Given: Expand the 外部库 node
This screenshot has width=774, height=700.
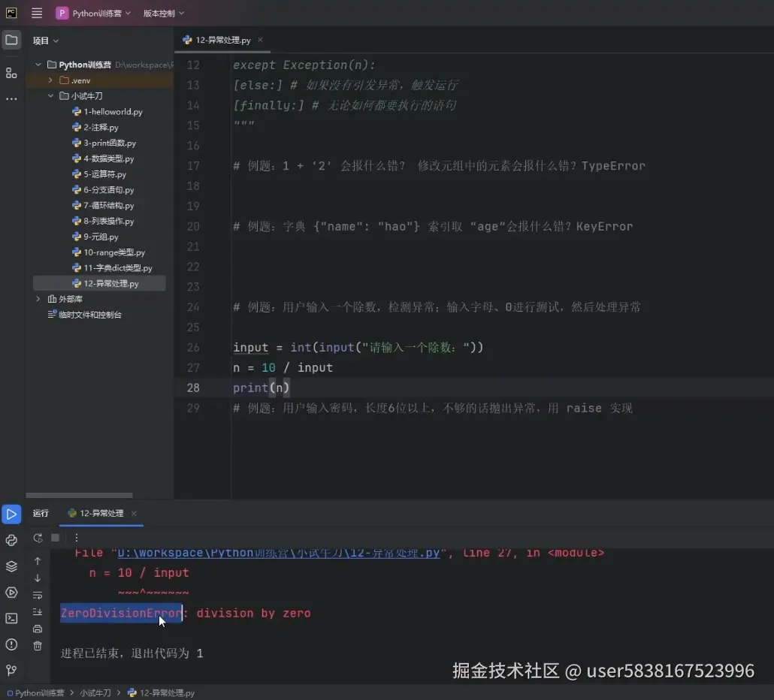Looking at the screenshot, I should (38, 298).
